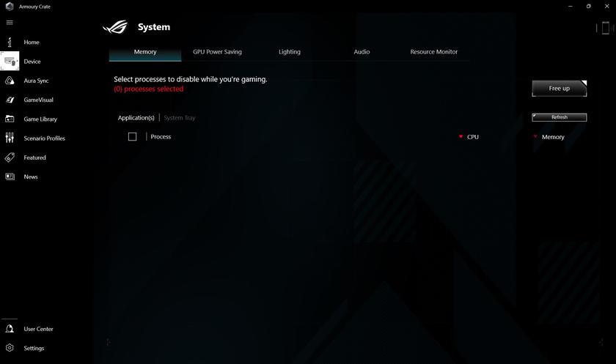Sort by CPU using red arrow
616x364 pixels.
461,136
